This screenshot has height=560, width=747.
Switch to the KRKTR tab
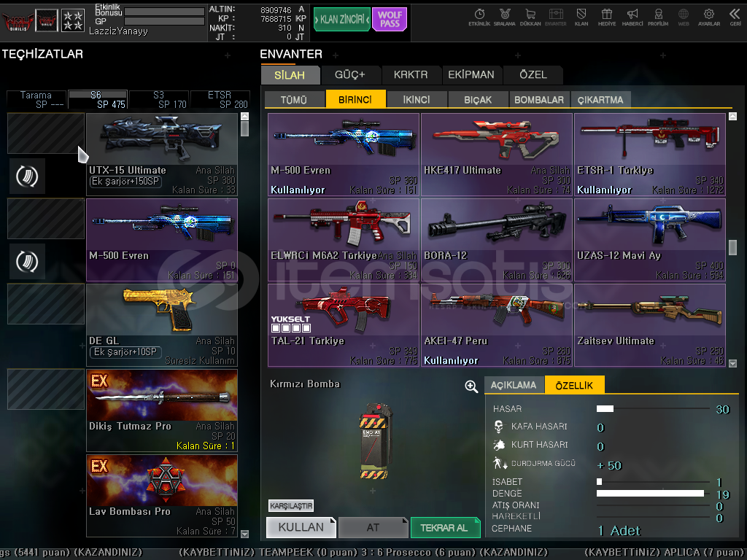(x=411, y=75)
